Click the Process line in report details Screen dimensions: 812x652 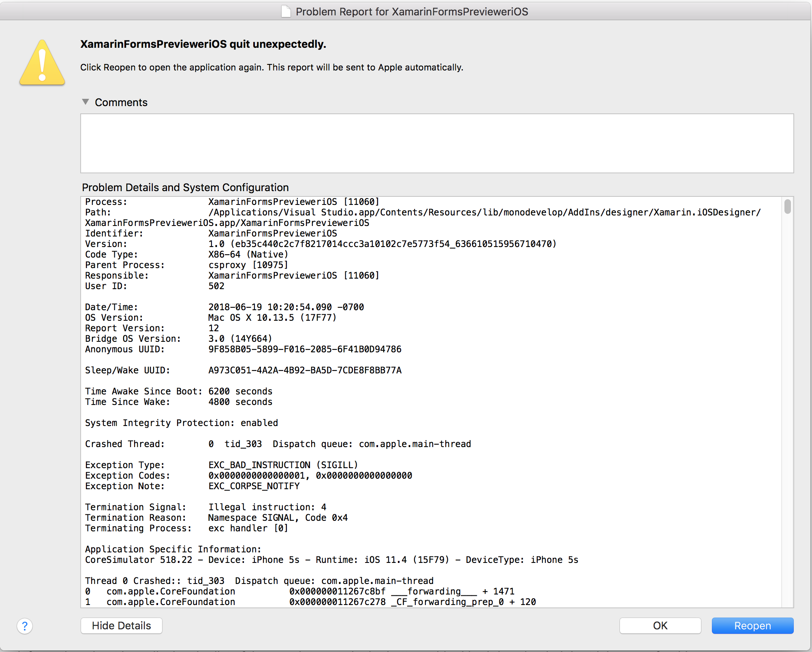point(232,202)
